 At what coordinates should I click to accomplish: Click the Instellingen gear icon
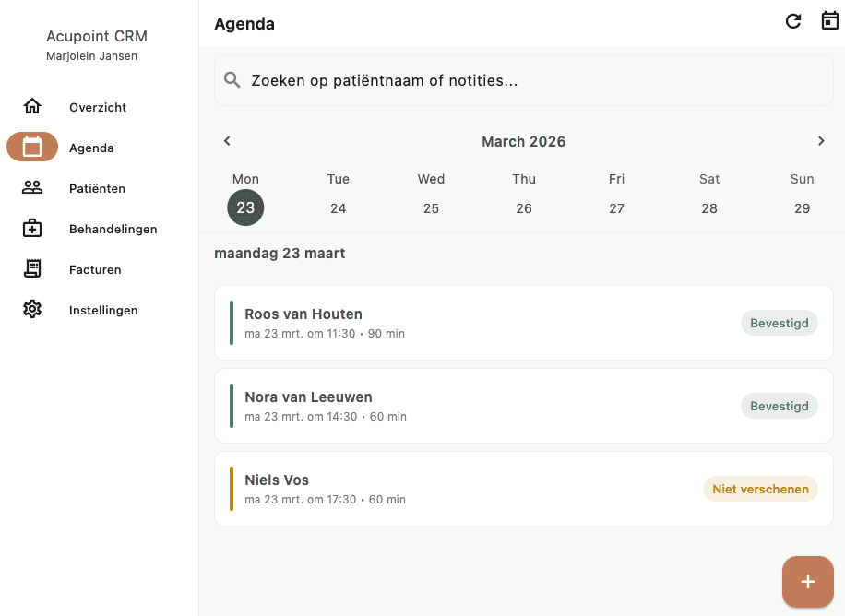tap(32, 310)
